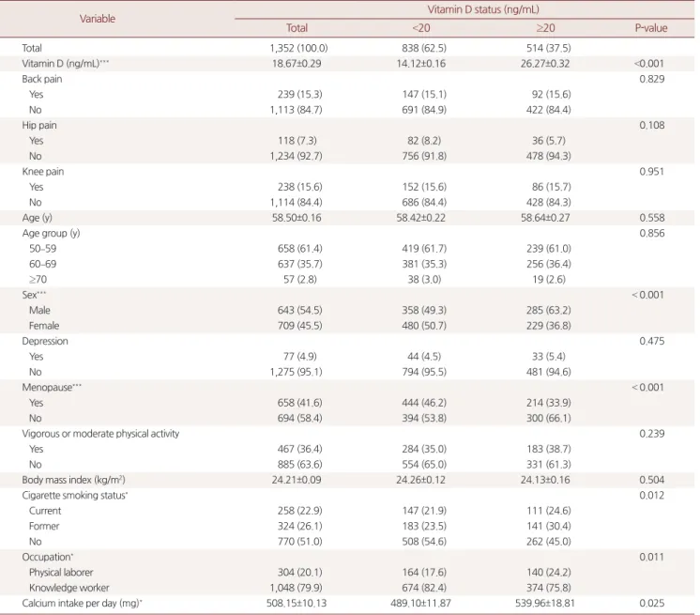Viewport: 700px width, 615px height.
Task: Click the 'Age (y)' row label
Action: pos(37,218)
